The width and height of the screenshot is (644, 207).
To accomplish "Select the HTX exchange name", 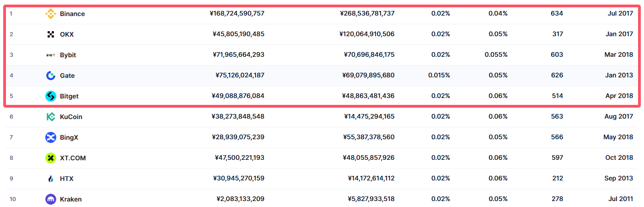I will pos(67,179).
